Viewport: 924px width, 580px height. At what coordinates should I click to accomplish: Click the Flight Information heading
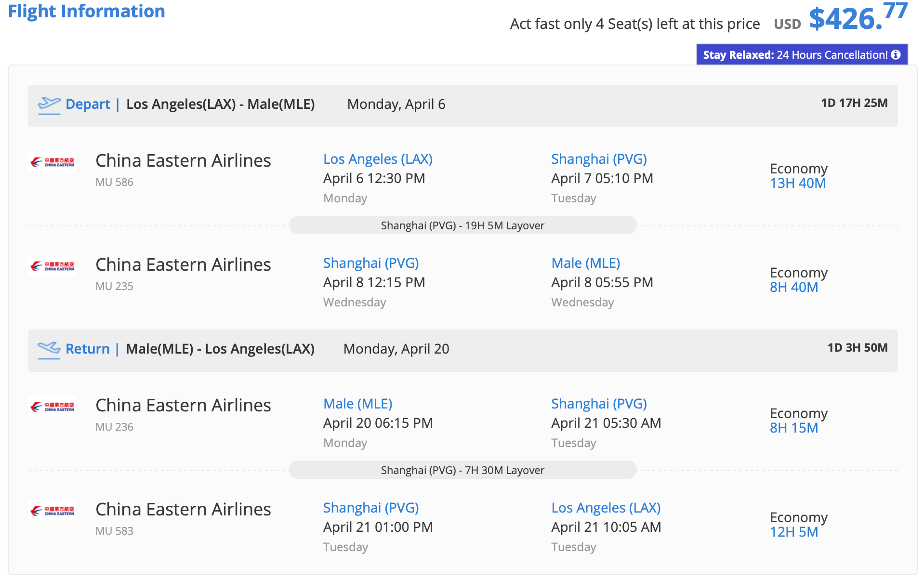click(87, 12)
